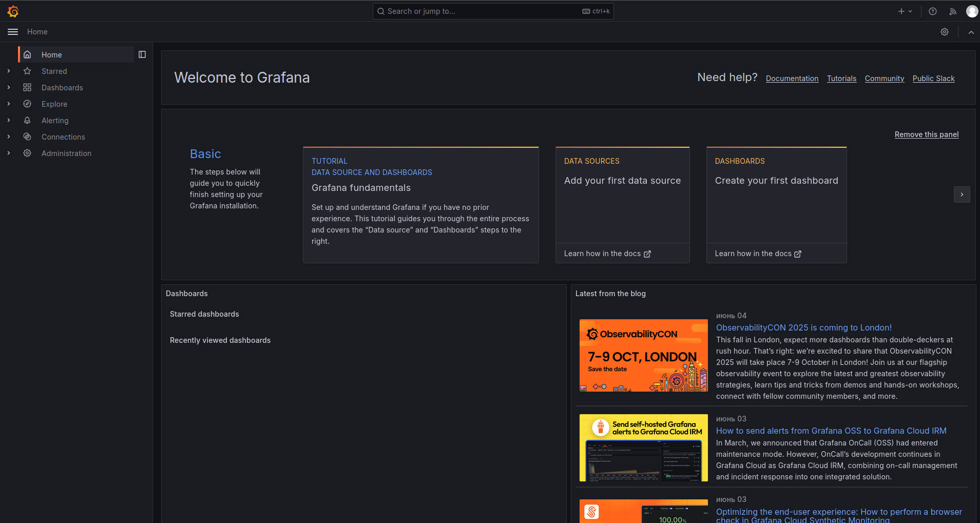Open dashboard settings via the gear icon

[945, 31]
